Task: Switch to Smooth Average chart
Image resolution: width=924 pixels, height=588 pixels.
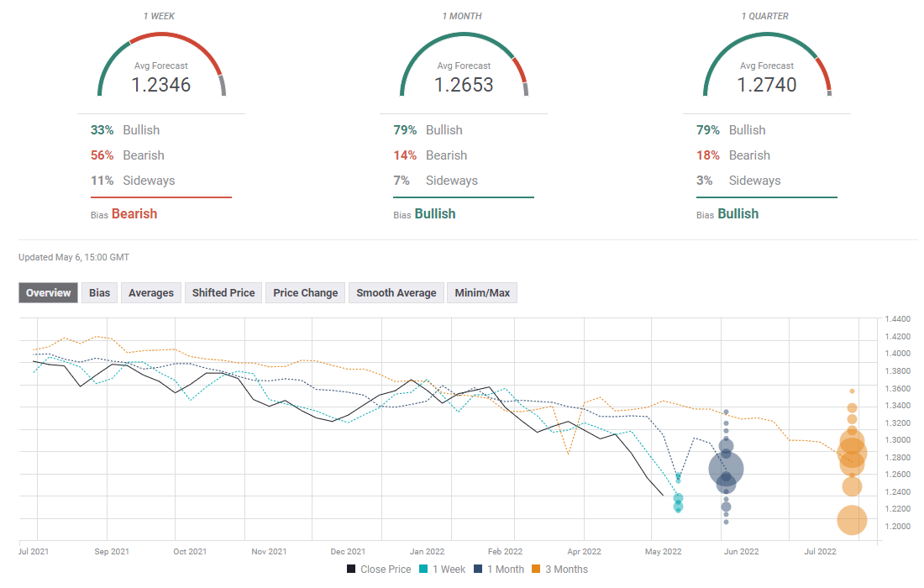Action: click(396, 292)
